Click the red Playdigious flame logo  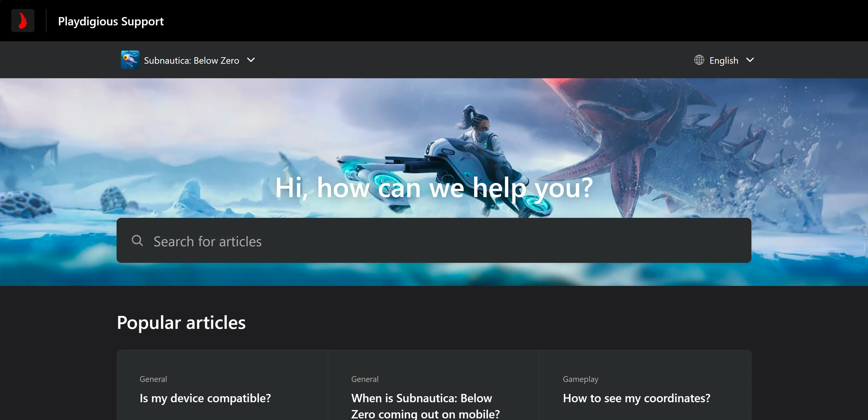[23, 21]
